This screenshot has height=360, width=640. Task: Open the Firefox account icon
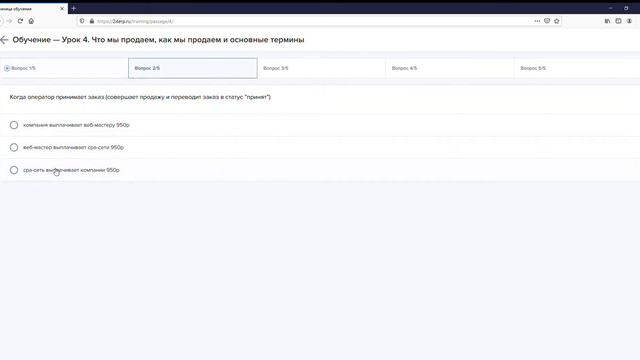[629, 21]
